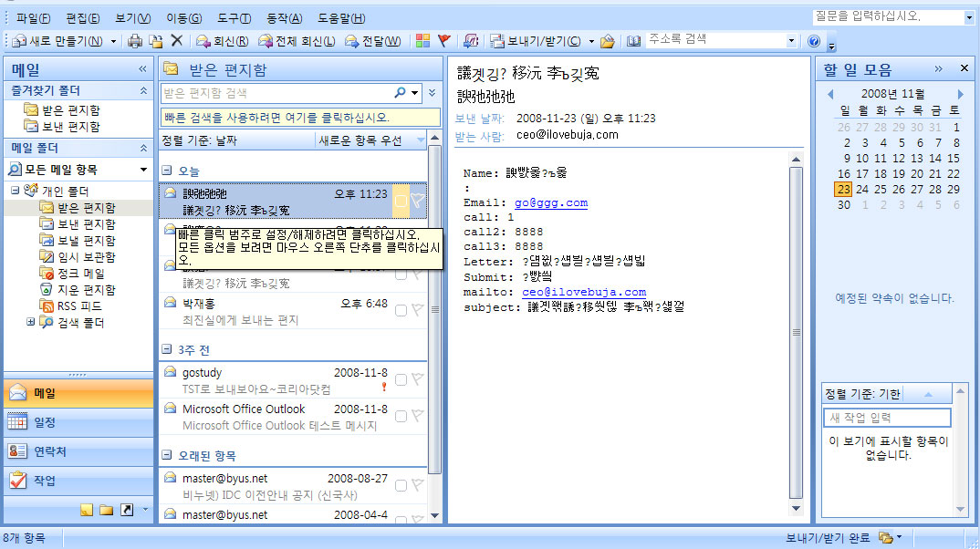The image size is (980, 549).
Task: Toggle the category box on the selected top message
Action: (401, 201)
